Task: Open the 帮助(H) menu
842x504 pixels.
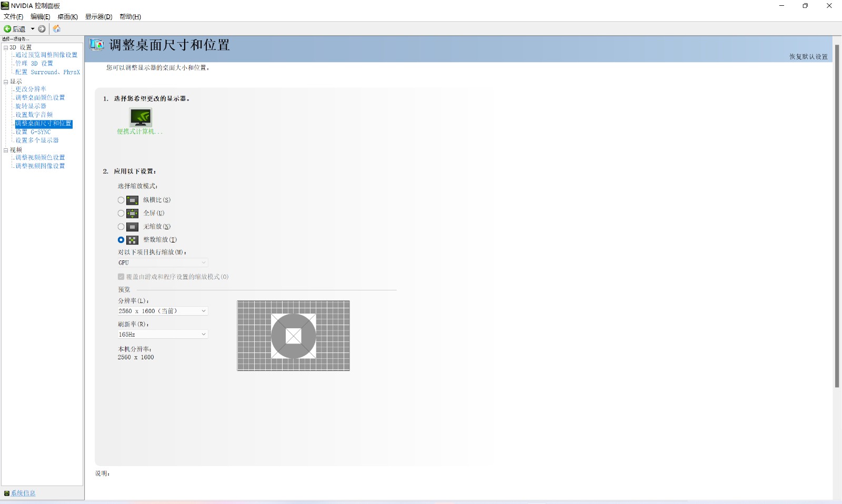Action: click(x=130, y=17)
